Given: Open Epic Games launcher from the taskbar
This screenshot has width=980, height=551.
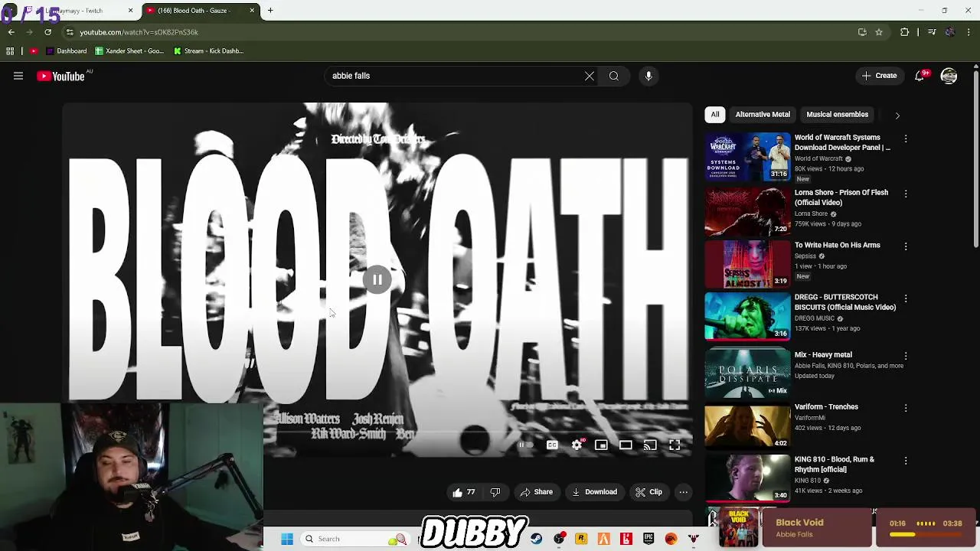Looking at the screenshot, I should coord(648,539).
